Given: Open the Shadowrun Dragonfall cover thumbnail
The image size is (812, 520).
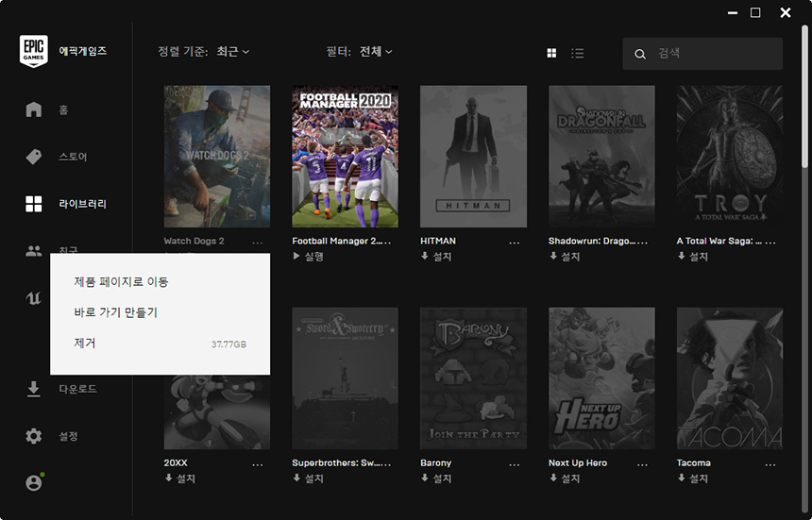Looking at the screenshot, I should point(601,157).
